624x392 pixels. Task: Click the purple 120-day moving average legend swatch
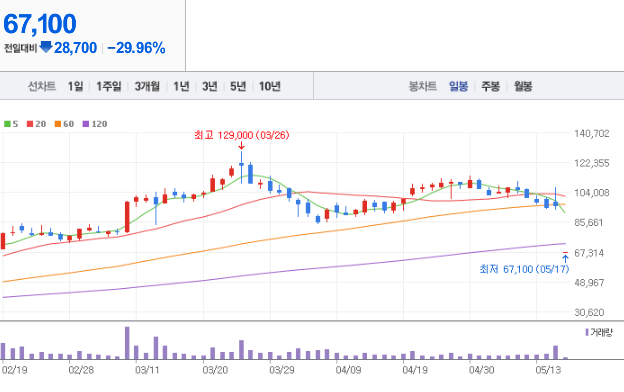click(x=86, y=124)
